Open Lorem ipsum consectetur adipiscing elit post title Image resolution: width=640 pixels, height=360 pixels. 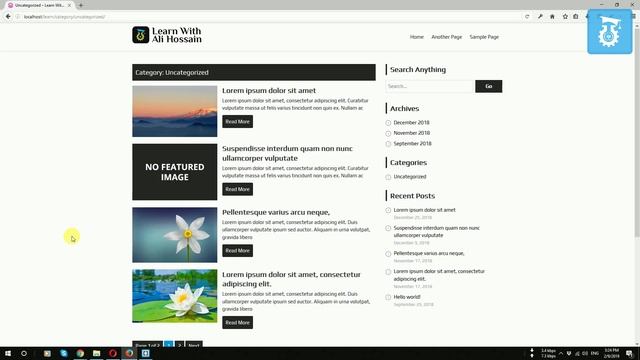[291, 279]
